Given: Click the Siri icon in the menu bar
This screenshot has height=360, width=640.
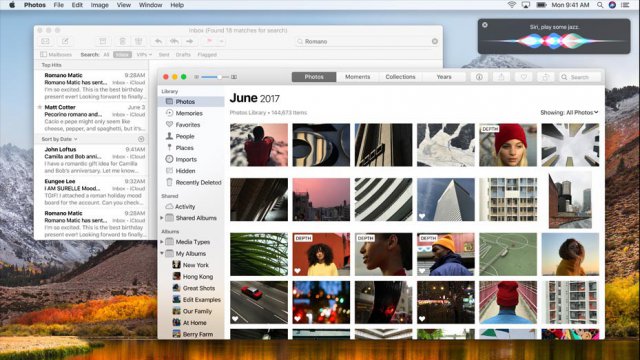Looking at the screenshot, I should click(x=612, y=5).
